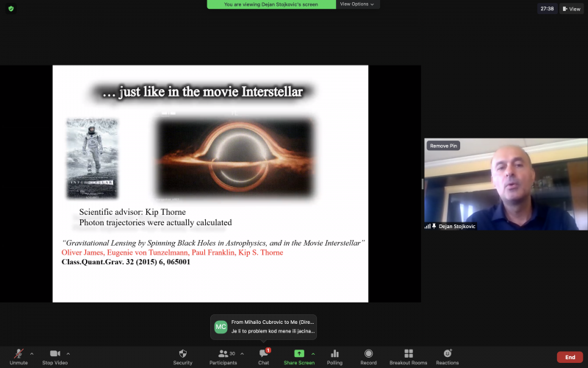Expand the Participants options arrow
Screen dimensions: 588x368
coord(243,354)
